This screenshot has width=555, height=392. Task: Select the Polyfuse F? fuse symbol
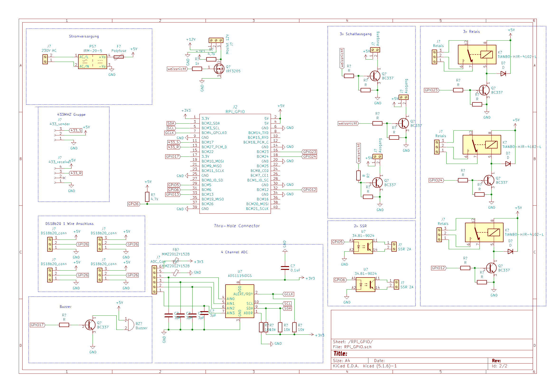[119, 57]
